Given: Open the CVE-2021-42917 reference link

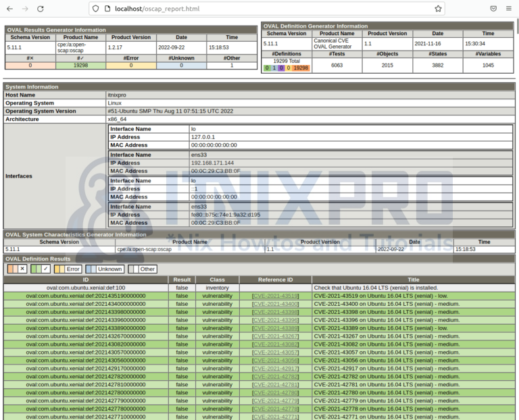Looking at the screenshot, I should (275, 368).
